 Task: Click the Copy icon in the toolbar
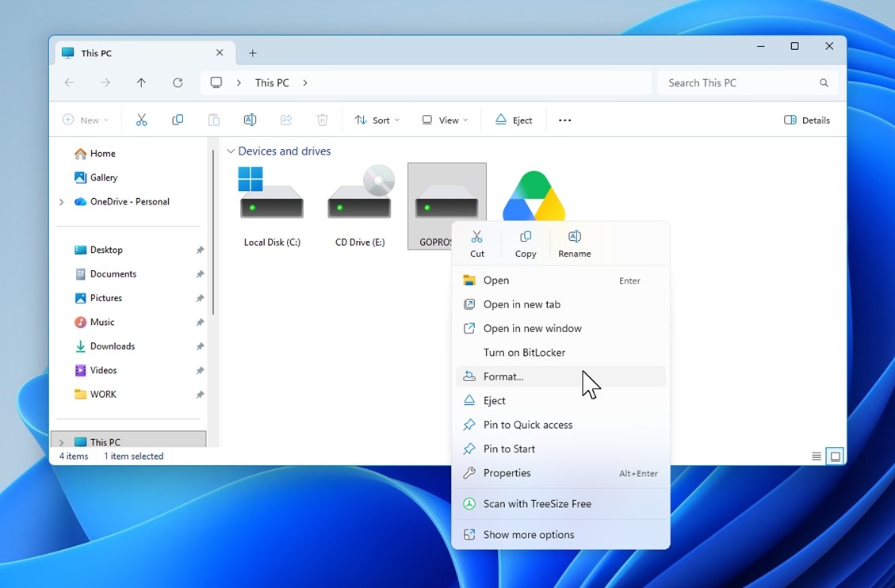pos(178,120)
